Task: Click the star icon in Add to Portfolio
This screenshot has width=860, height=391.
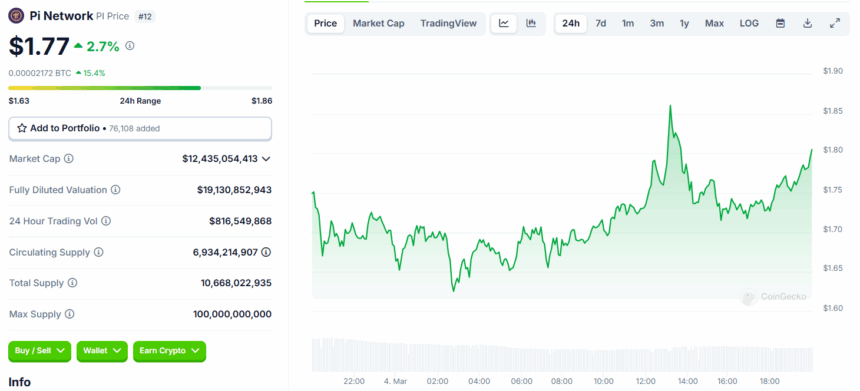Action: coord(22,128)
